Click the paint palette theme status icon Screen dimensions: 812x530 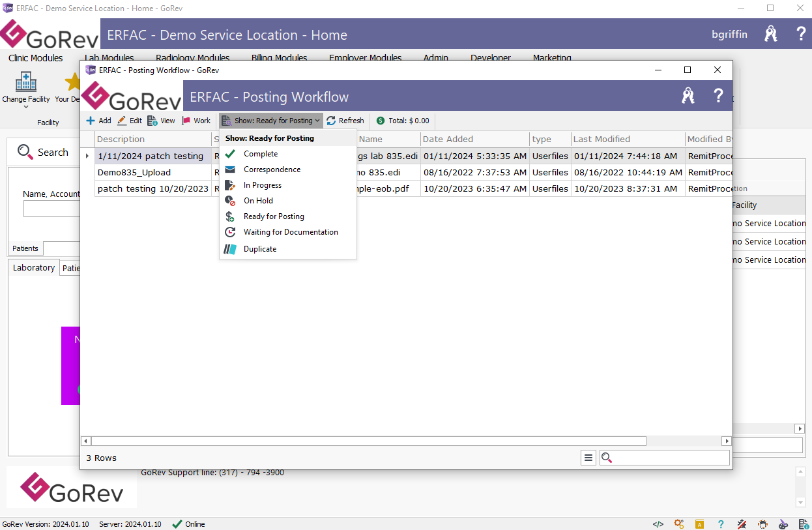(x=783, y=524)
